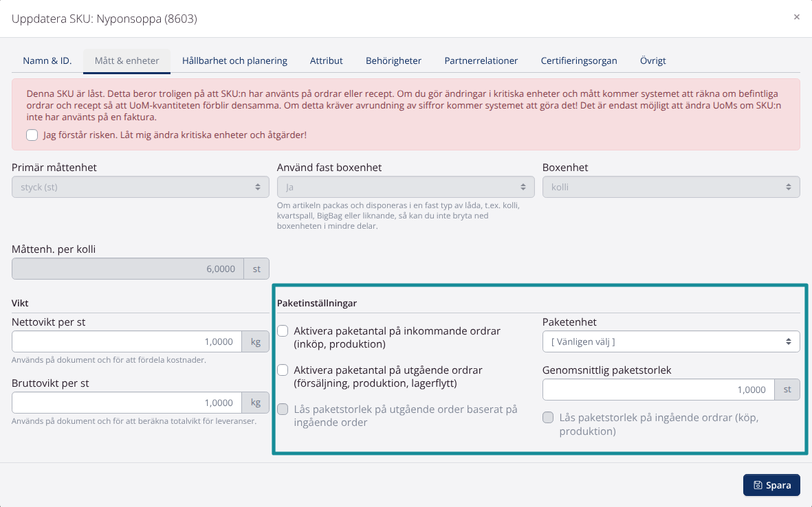This screenshot has height=507, width=812.
Task: Open the Övrigt tab
Action: 653,61
